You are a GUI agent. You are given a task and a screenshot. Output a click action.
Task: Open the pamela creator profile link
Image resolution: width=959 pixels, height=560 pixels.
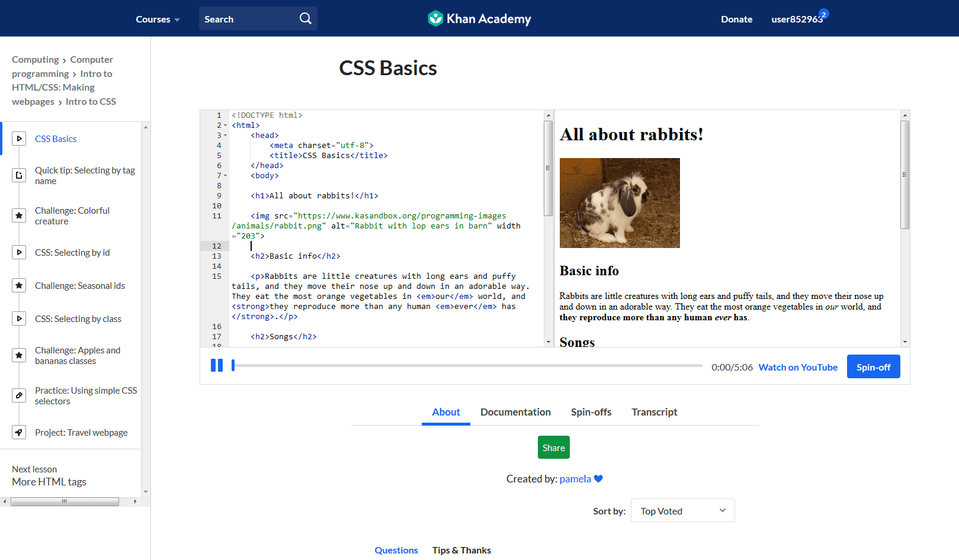pyautogui.click(x=575, y=478)
